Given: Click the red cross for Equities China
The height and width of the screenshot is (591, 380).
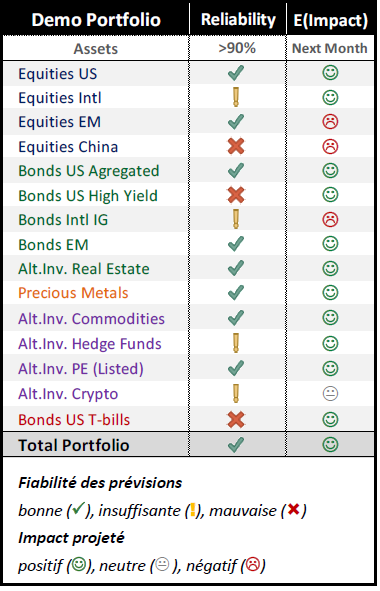Looking at the screenshot, I should tap(236, 146).
